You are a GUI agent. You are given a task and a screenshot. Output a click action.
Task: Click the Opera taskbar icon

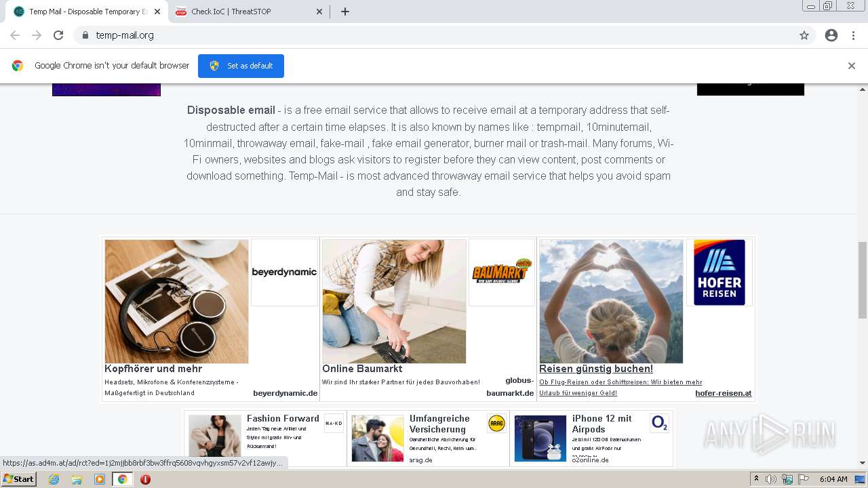tap(145, 479)
